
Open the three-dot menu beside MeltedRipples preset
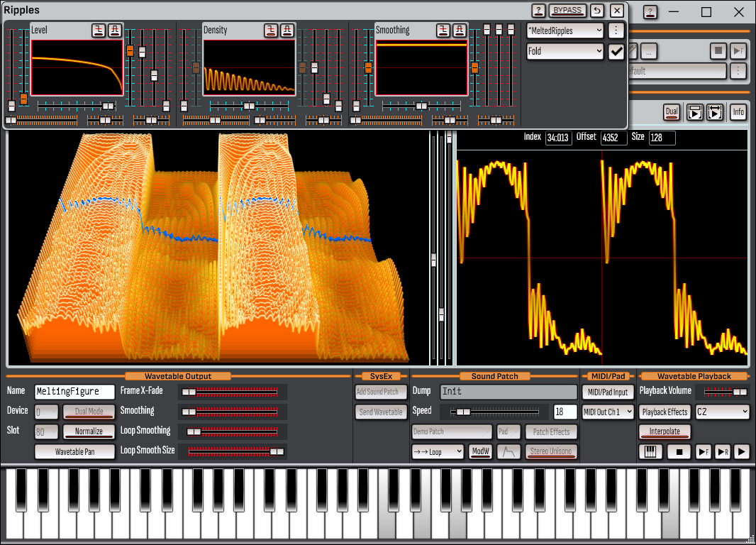pyautogui.click(x=616, y=31)
